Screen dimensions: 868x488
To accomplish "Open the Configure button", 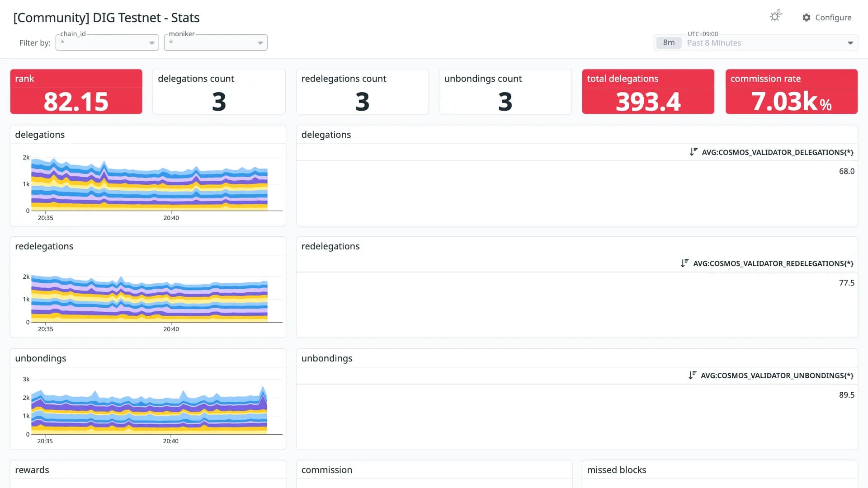I will point(827,17).
